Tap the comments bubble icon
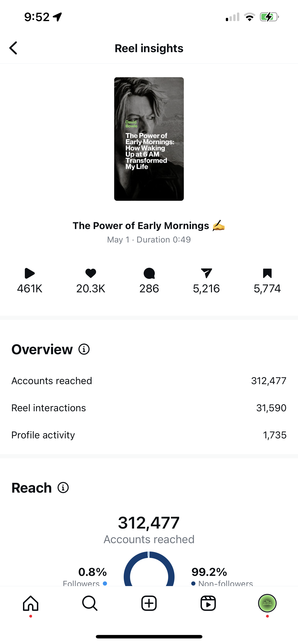Image resolution: width=298 pixels, height=644 pixels. click(149, 273)
